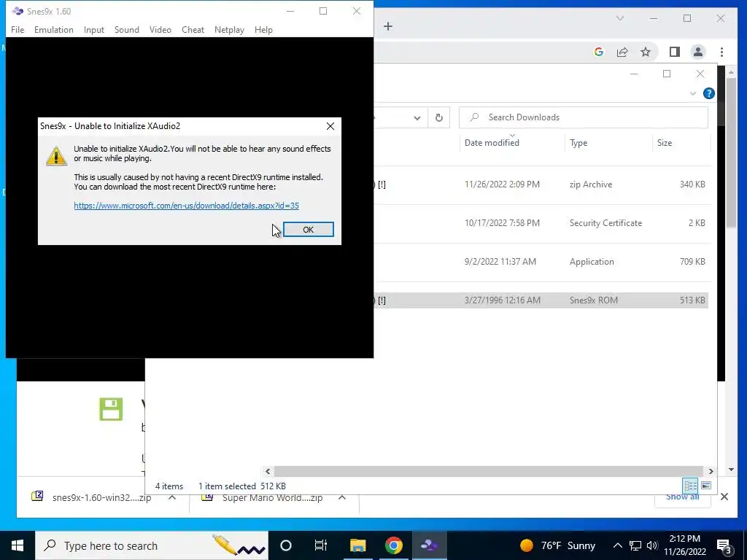
Task: Open Chrome three-dot menu
Action: click(721, 52)
